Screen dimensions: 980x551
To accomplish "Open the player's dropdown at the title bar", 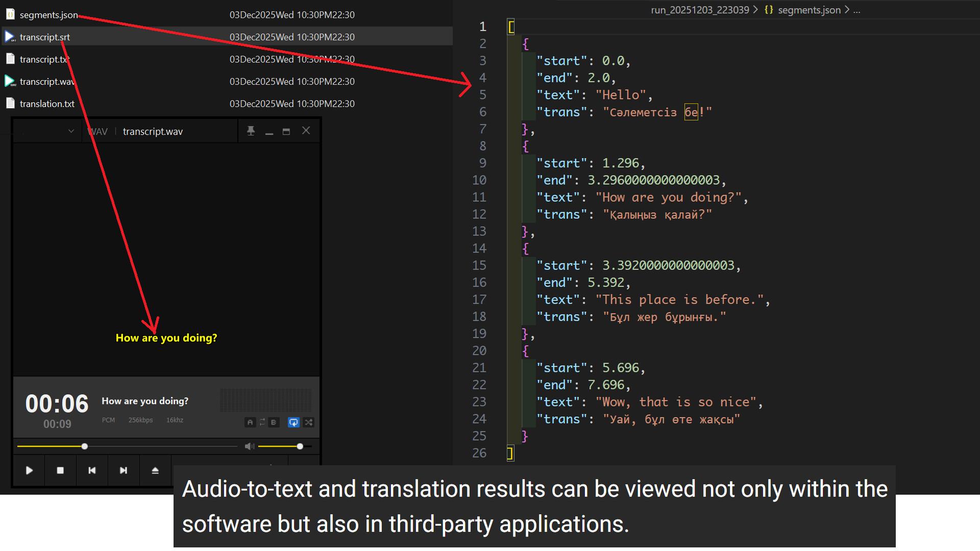I will 71,131.
